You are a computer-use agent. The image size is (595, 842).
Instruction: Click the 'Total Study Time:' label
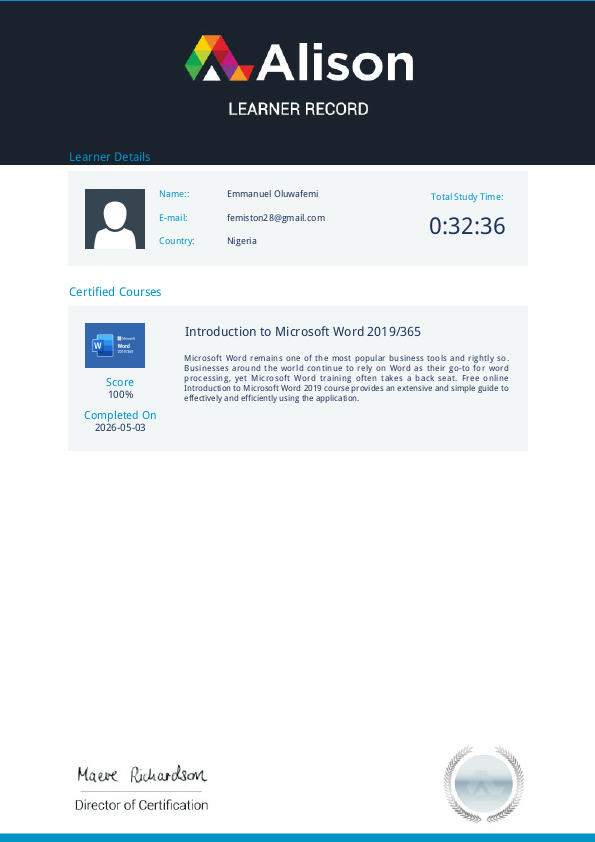tap(467, 197)
